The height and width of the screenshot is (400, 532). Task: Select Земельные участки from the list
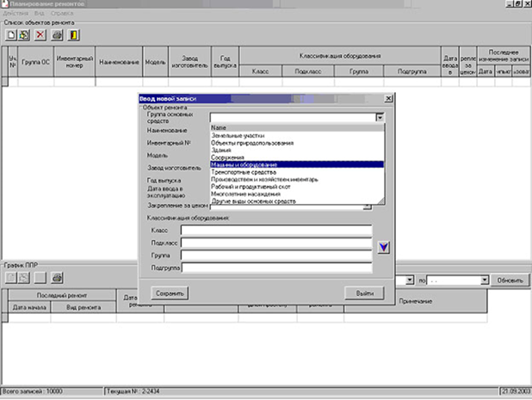pos(297,135)
